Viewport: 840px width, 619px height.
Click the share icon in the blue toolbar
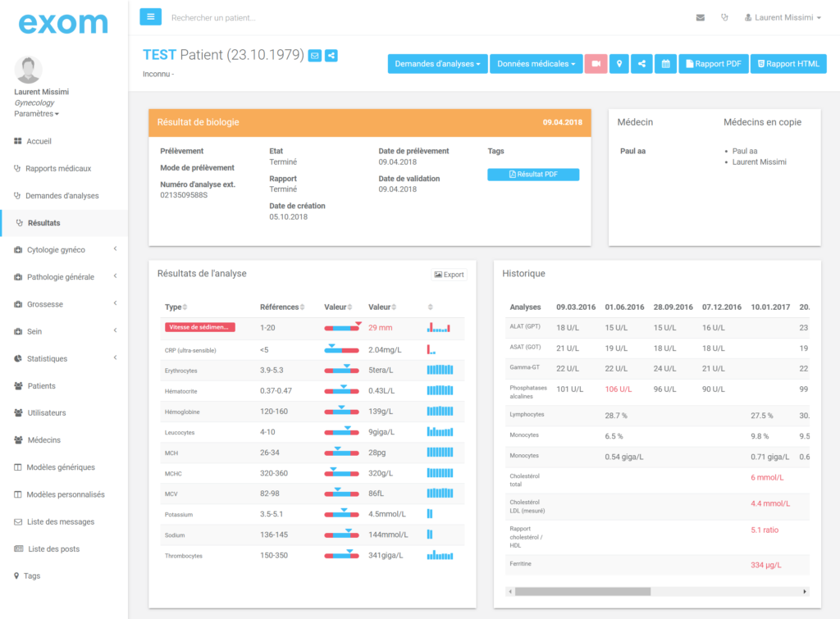click(x=641, y=64)
